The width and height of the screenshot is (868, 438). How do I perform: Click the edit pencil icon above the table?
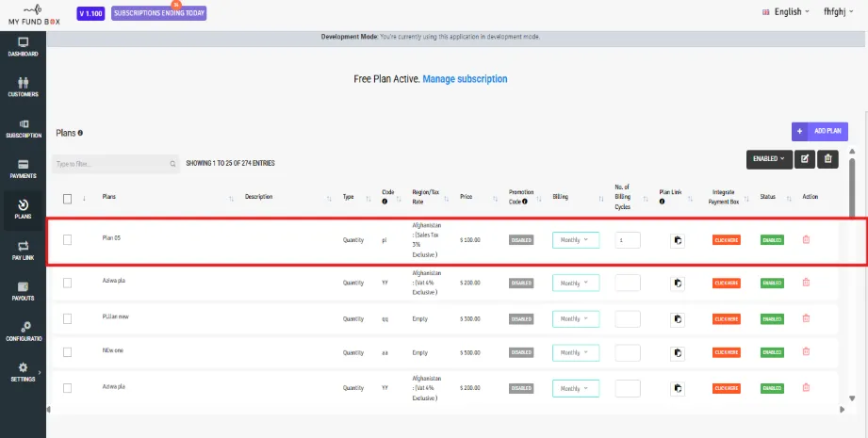(804, 159)
